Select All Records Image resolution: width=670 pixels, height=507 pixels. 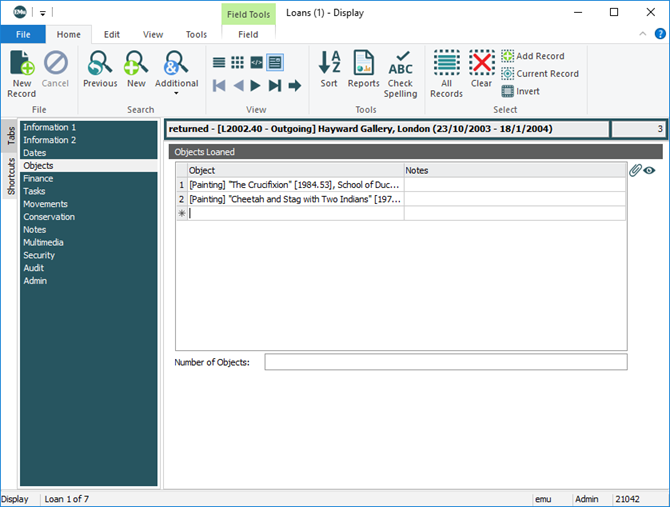click(446, 73)
